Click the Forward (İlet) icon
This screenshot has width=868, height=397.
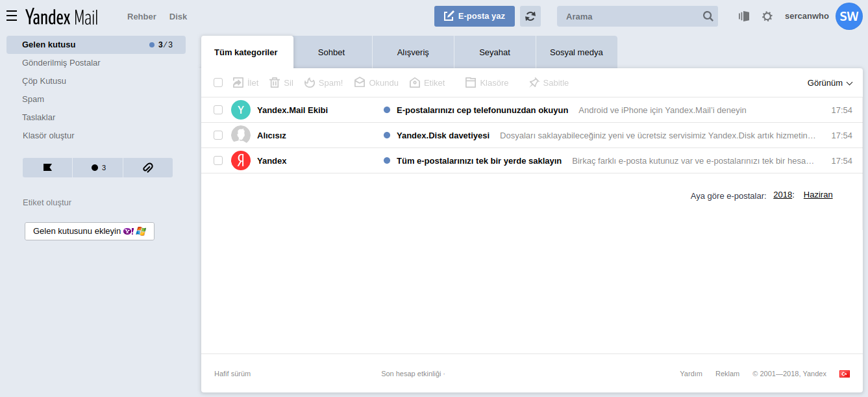(x=238, y=83)
